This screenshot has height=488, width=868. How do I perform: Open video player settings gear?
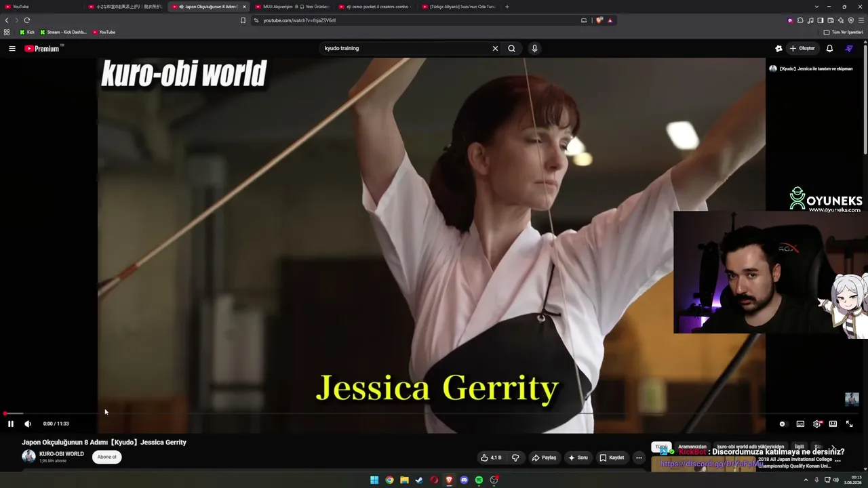[817, 424]
